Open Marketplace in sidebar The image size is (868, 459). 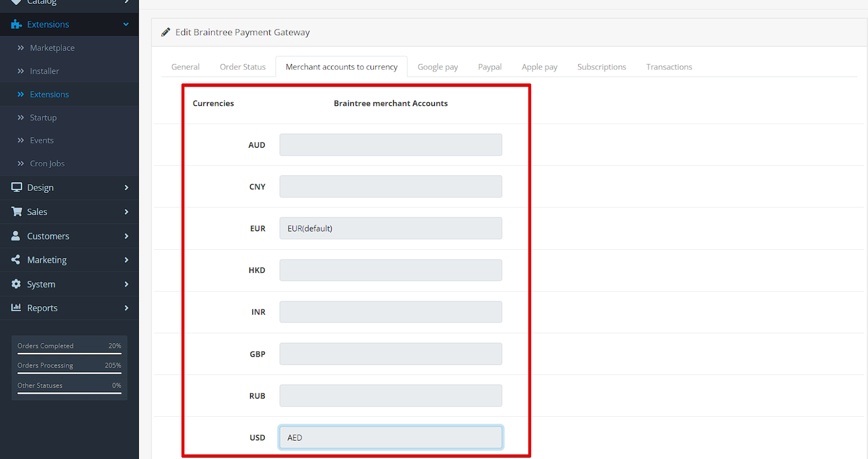point(52,48)
